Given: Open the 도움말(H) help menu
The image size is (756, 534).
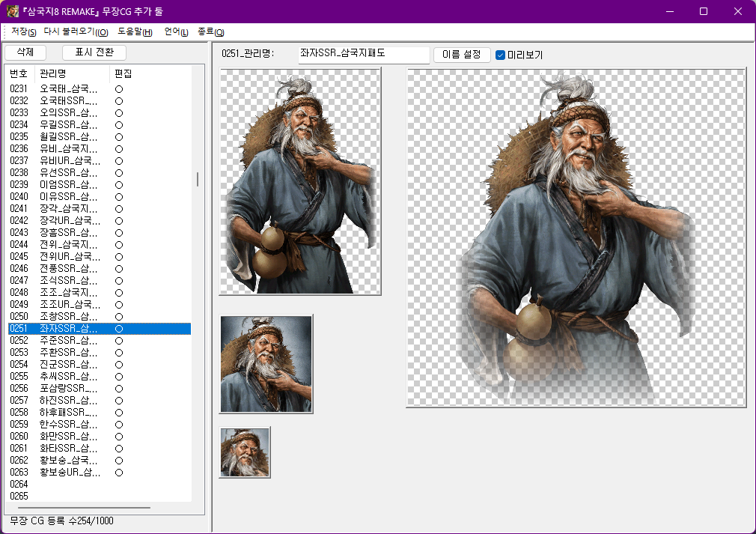Looking at the screenshot, I should [135, 32].
